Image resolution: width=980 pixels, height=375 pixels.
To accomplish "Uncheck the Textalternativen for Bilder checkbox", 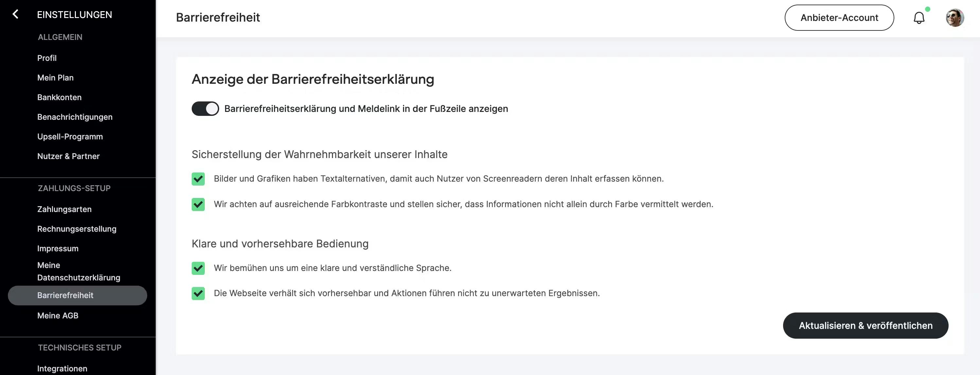I will pos(198,179).
